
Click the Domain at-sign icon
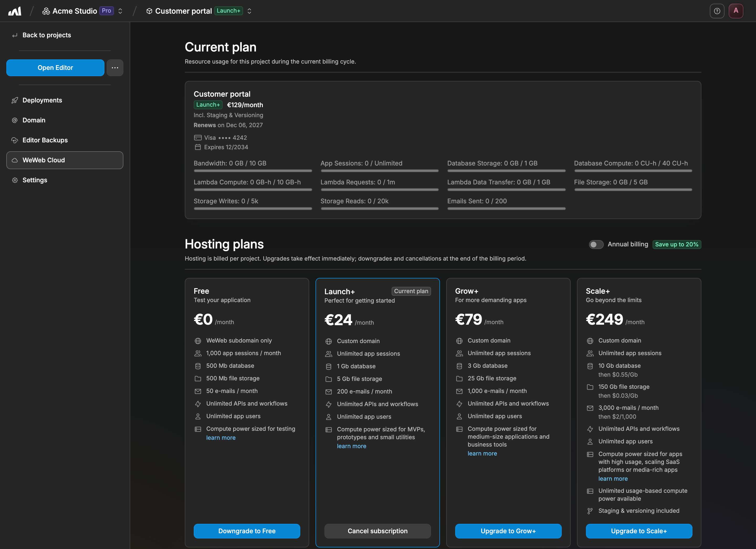click(15, 120)
